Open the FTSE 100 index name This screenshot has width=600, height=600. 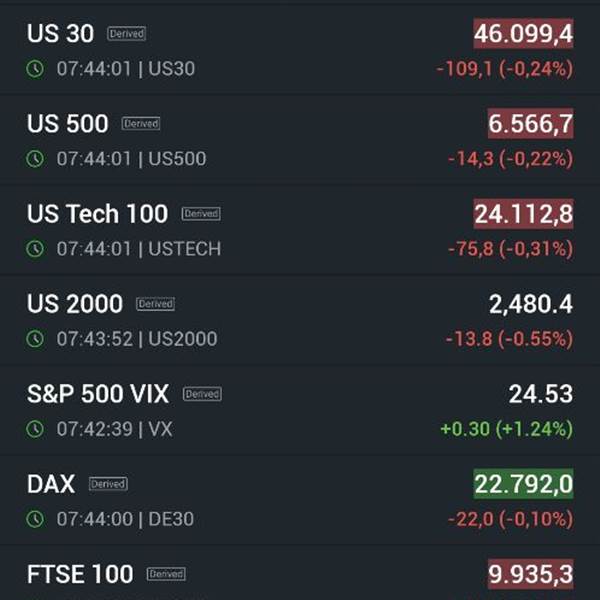80,574
